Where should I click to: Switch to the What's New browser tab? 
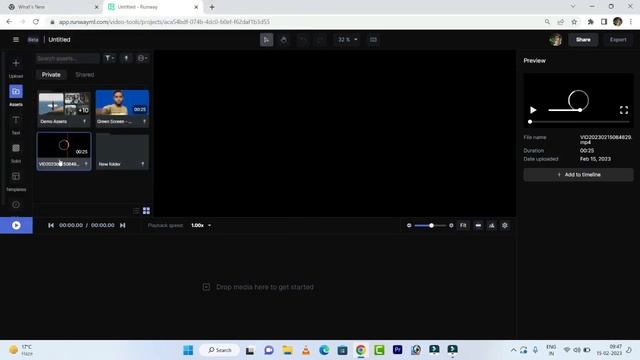54,7
